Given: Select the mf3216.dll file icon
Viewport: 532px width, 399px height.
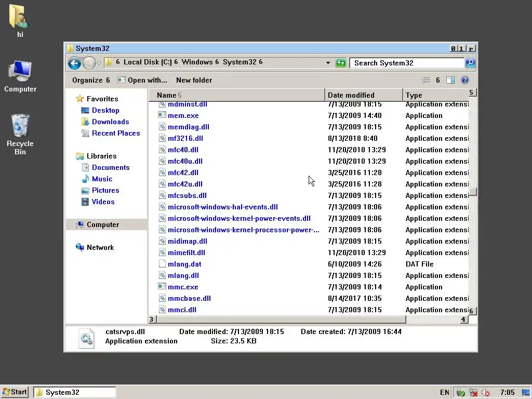Looking at the screenshot, I should click(162, 138).
